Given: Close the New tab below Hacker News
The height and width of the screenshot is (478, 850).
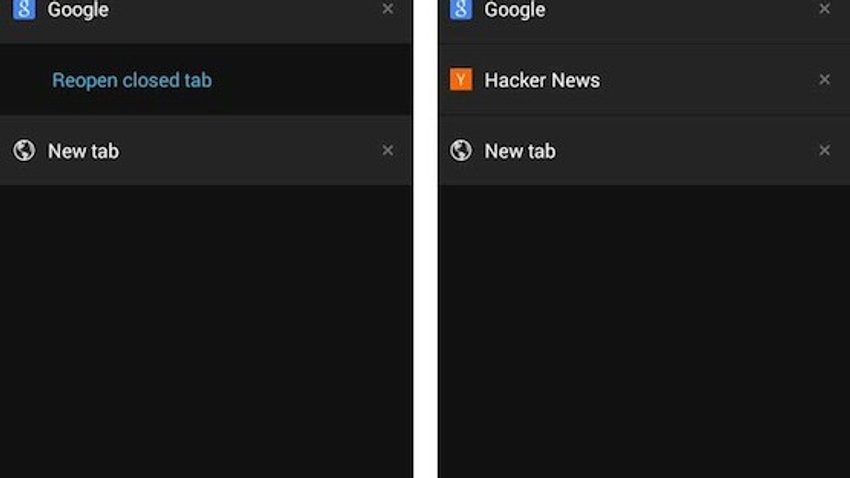Looking at the screenshot, I should (x=825, y=150).
